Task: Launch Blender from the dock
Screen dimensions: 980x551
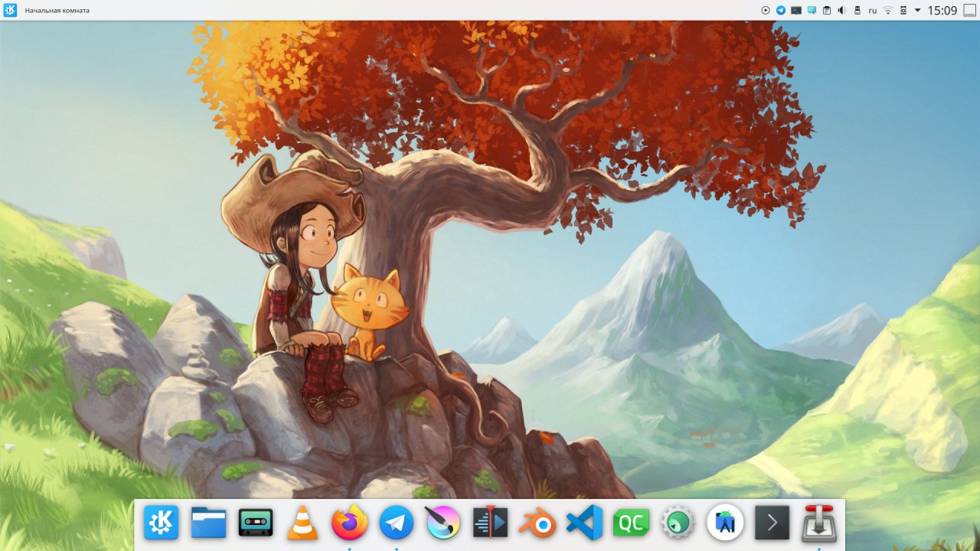Action: (537, 524)
